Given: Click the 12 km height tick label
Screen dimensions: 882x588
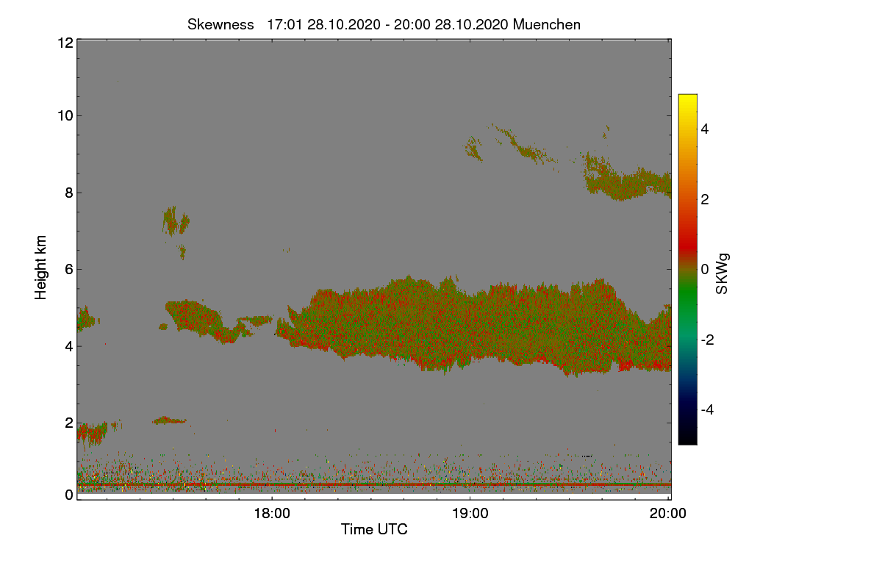Looking at the screenshot, I should point(65,43).
